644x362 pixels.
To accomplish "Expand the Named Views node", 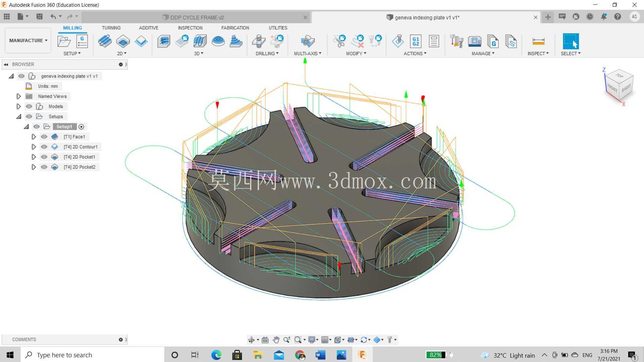I will pyautogui.click(x=18, y=96).
